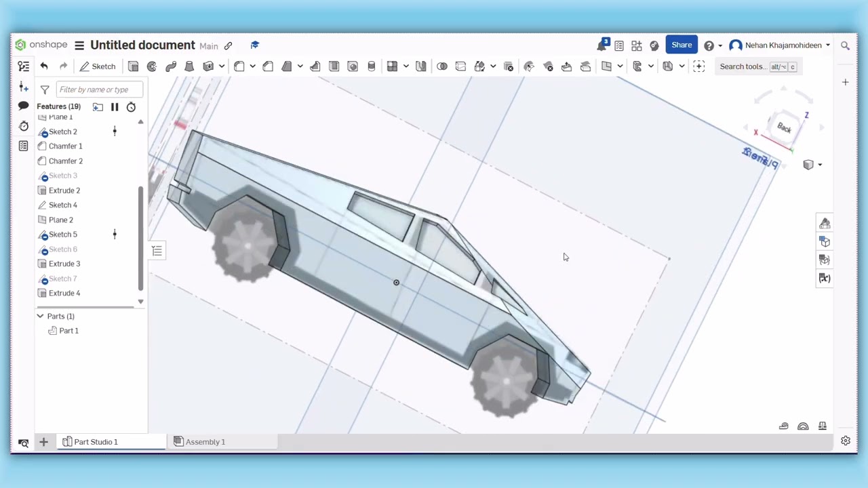
Task: Select the Chamfer tool in toolbar
Action: coord(268,66)
